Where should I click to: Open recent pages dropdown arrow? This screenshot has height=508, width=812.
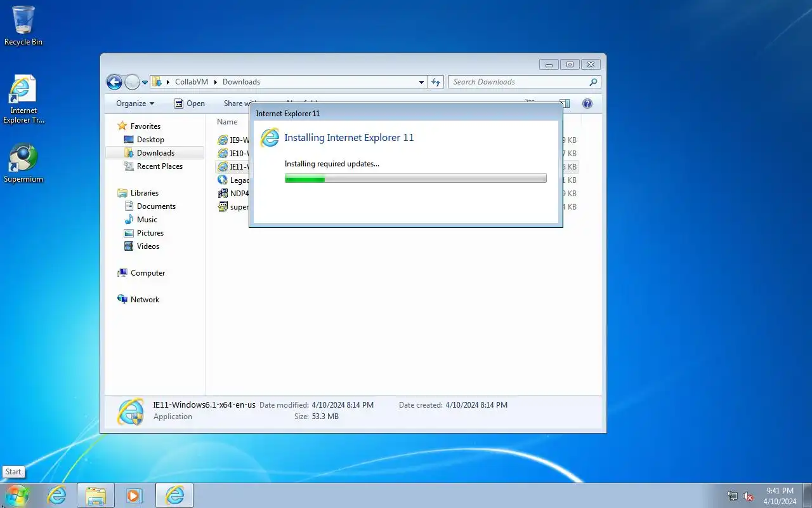tap(145, 82)
